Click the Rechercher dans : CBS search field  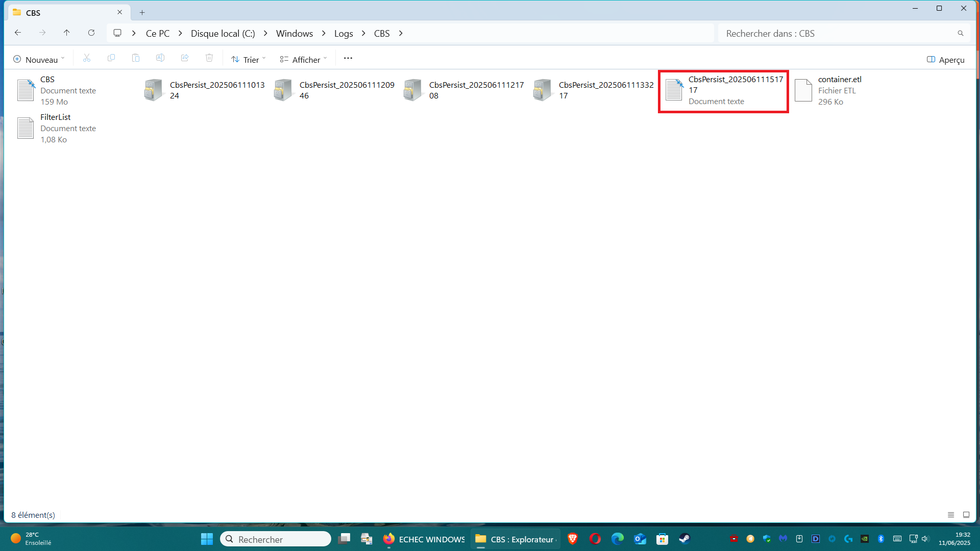click(837, 33)
